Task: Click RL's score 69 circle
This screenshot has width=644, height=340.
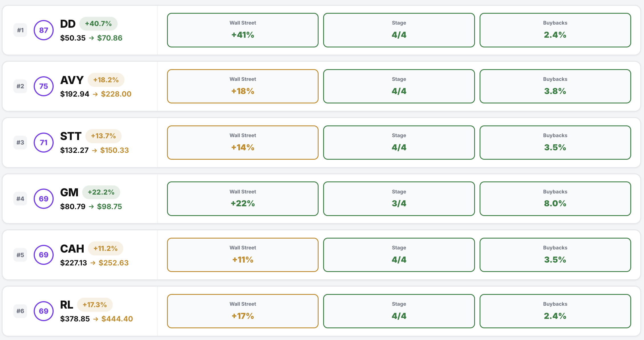Action: 44,311
